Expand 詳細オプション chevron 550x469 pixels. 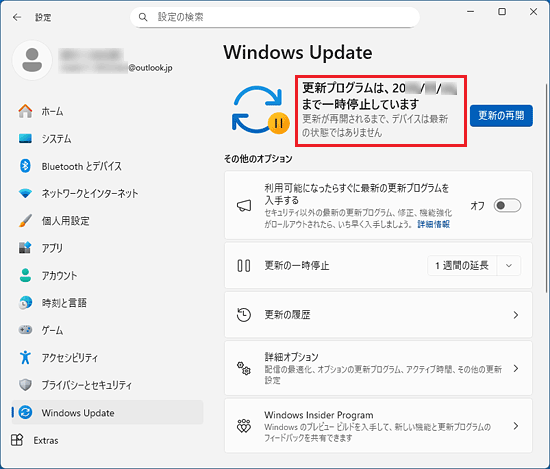[516, 368]
